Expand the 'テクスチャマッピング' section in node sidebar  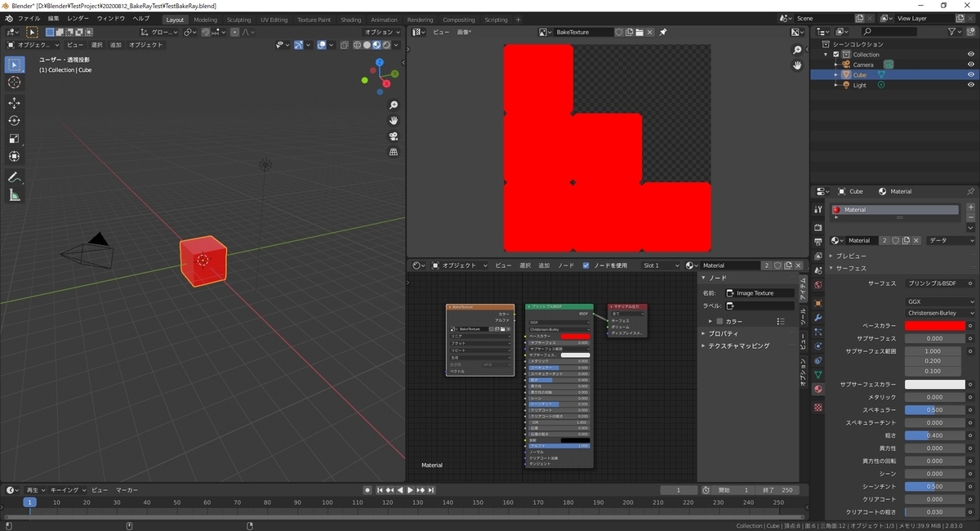tap(738, 346)
